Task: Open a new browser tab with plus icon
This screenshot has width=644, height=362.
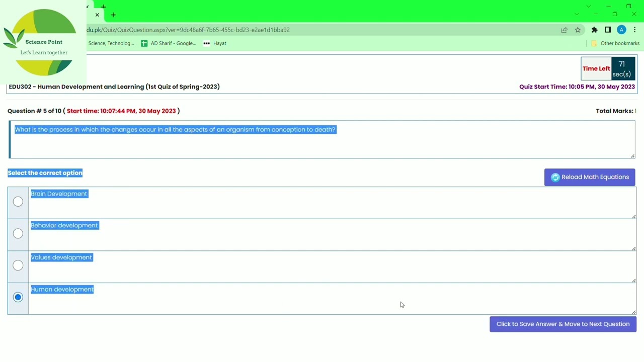Action: [113, 15]
